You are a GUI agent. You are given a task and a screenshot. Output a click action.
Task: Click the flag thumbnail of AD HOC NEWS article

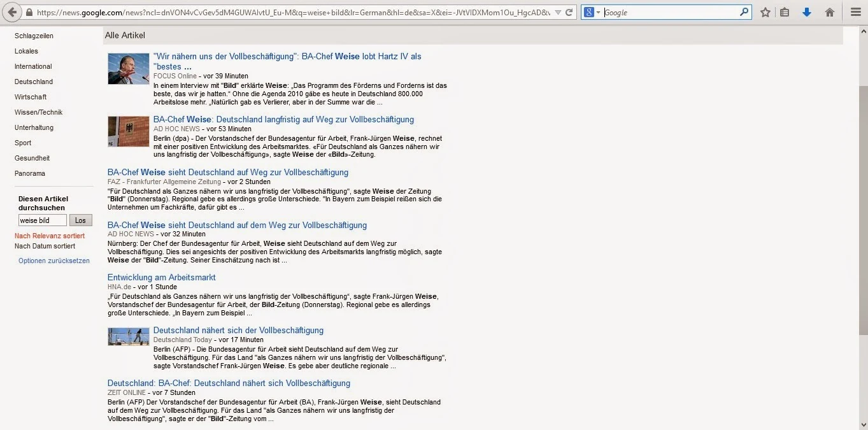coord(129,131)
